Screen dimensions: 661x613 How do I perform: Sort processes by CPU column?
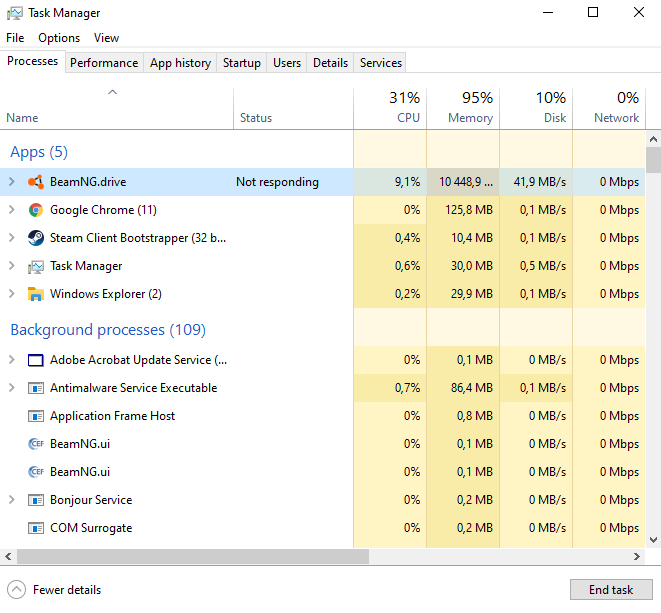[x=390, y=109]
